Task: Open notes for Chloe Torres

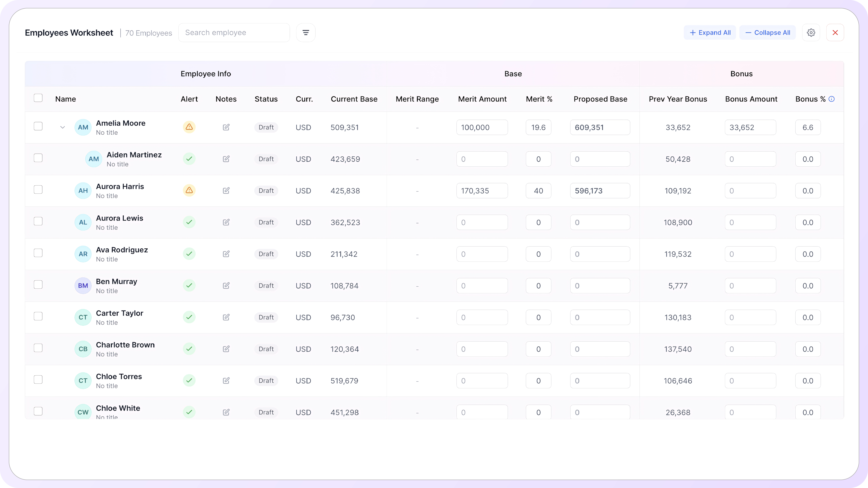Action: pyautogui.click(x=226, y=380)
